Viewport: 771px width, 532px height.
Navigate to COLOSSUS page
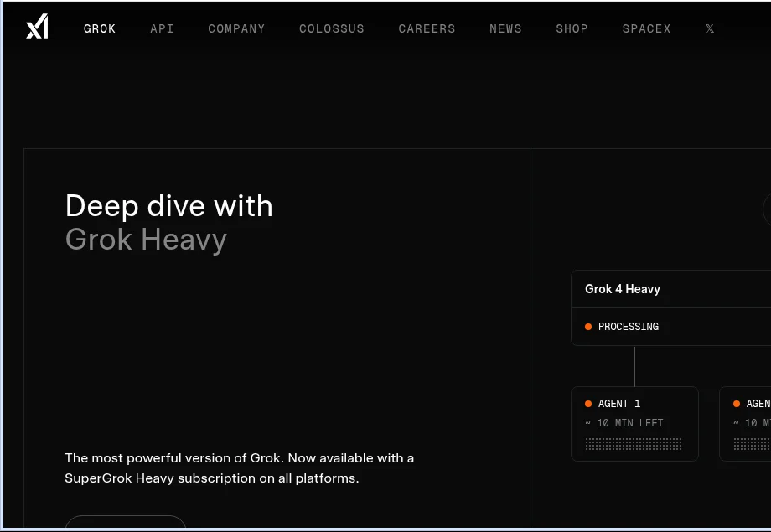(x=332, y=29)
